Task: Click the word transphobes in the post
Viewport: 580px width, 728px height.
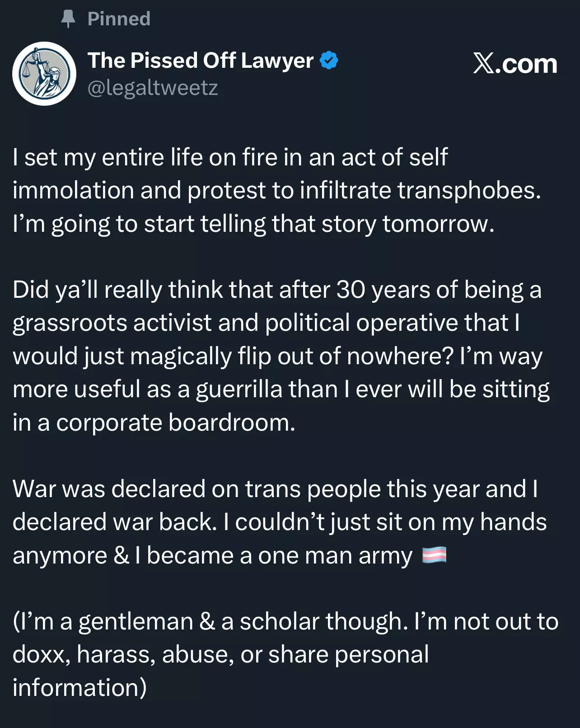Action: point(469,190)
